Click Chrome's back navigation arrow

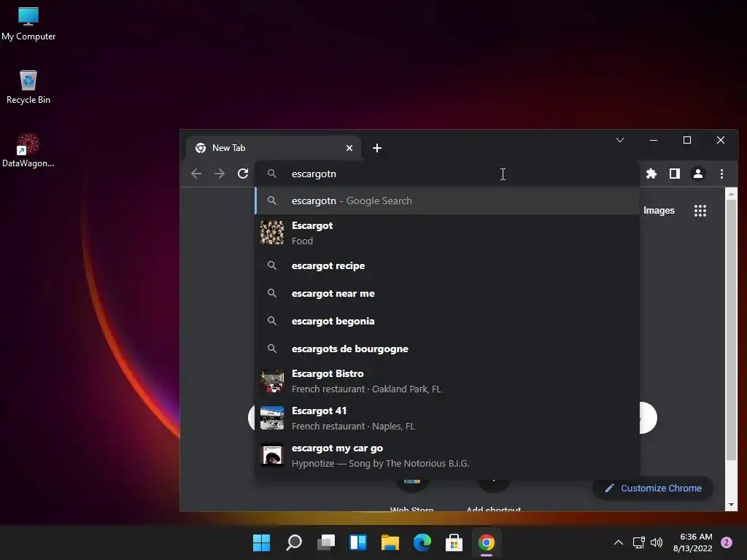click(x=196, y=174)
